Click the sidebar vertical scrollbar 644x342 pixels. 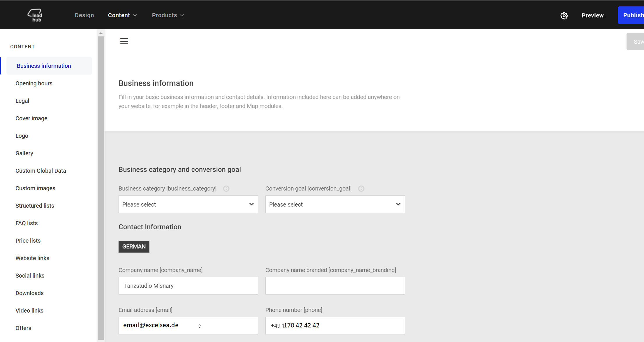(x=101, y=186)
